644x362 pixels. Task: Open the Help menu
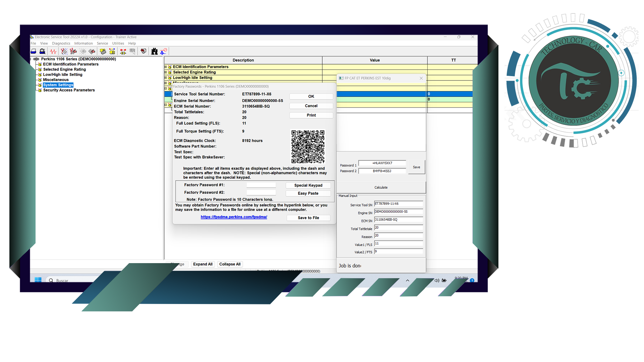[x=132, y=43]
